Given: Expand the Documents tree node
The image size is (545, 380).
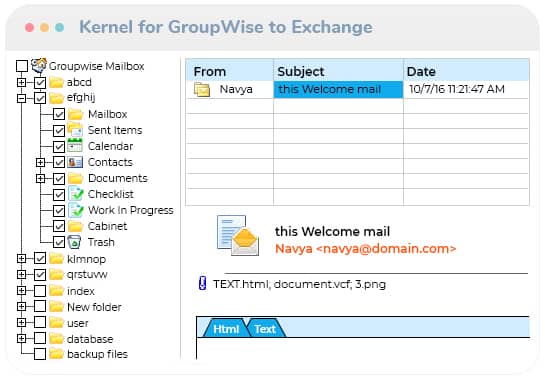Looking at the screenshot, I should tap(40, 178).
